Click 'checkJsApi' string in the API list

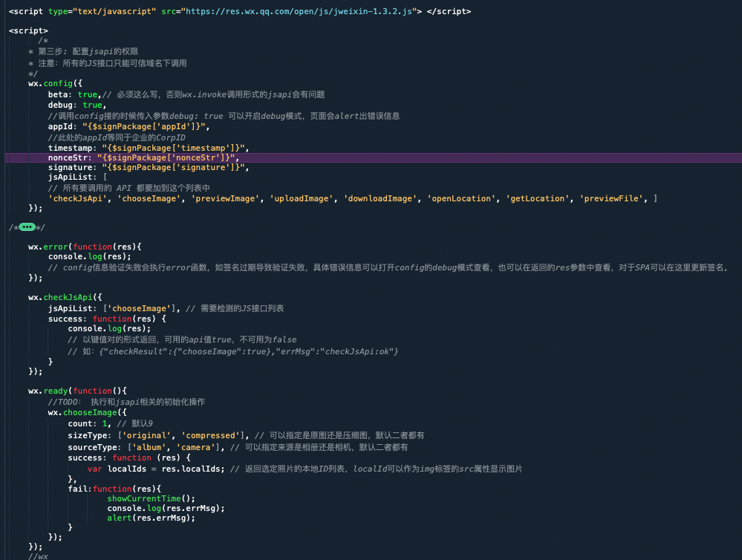click(x=77, y=199)
